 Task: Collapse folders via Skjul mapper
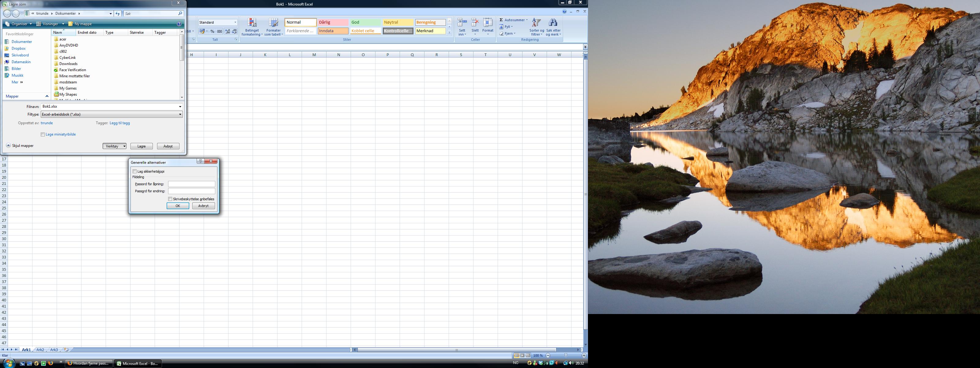[20, 146]
